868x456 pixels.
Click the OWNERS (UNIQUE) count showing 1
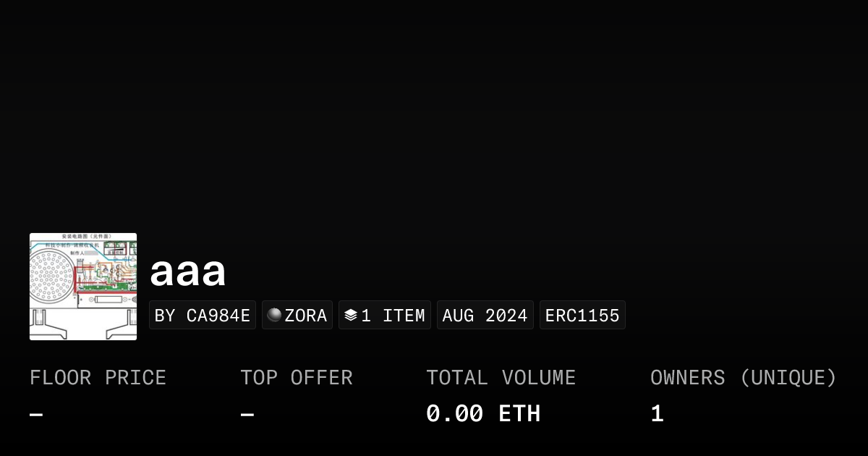point(655,413)
